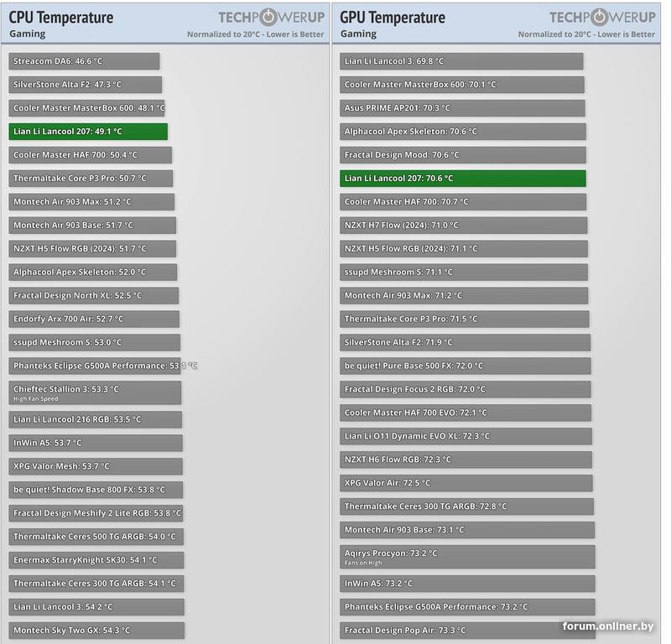Click the 'Enermax StarryKnight SK30: 54.1 °C' bar
The width and height of the screenshot is (671, 644).
[x=96, y=560]
